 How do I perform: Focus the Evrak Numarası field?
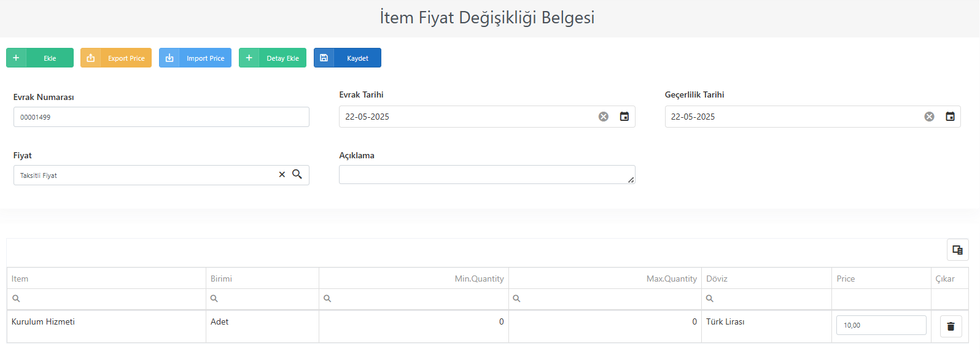pos(161,117)
